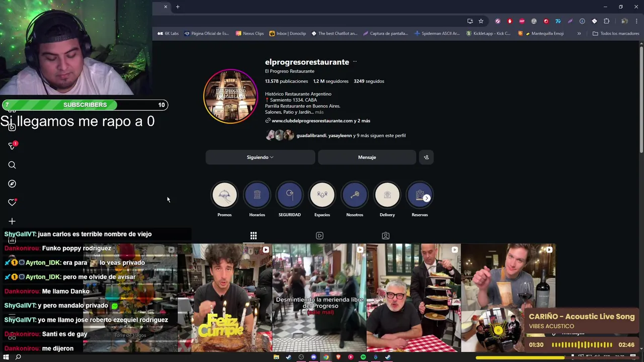Open the Feliz Cumple reel thumbnail
Image resolution: width=644 pixels, height=362 pixels.
(x=225, y=298)
